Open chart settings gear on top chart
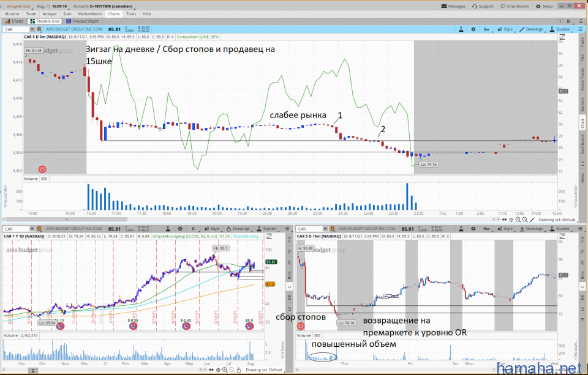 (473, 29)
